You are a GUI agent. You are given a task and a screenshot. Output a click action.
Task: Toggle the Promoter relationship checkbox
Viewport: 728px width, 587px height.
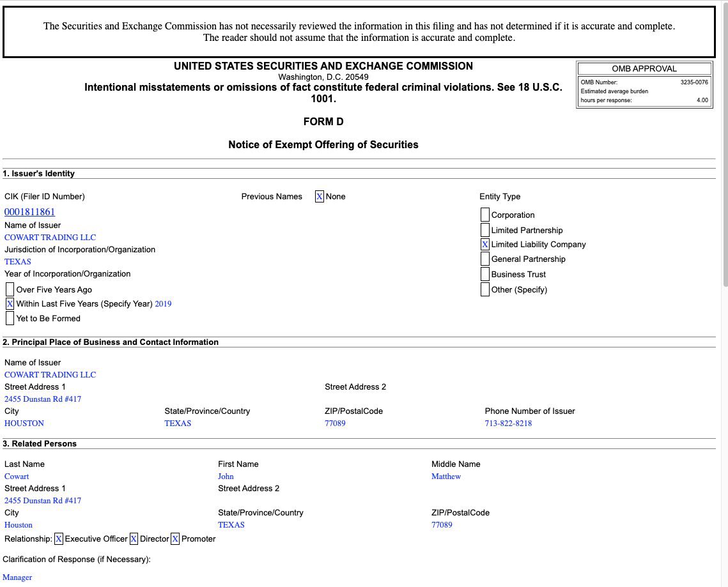click(175, 538)
